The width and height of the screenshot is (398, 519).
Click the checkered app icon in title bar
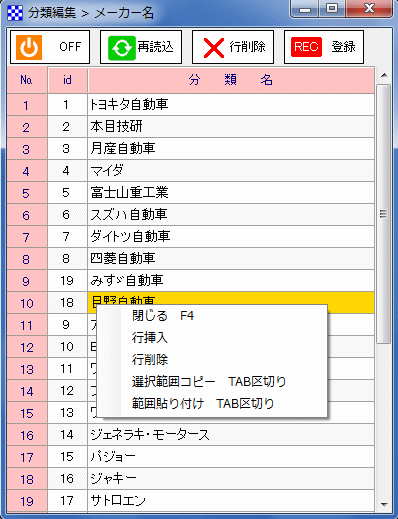tap(15, 13)
